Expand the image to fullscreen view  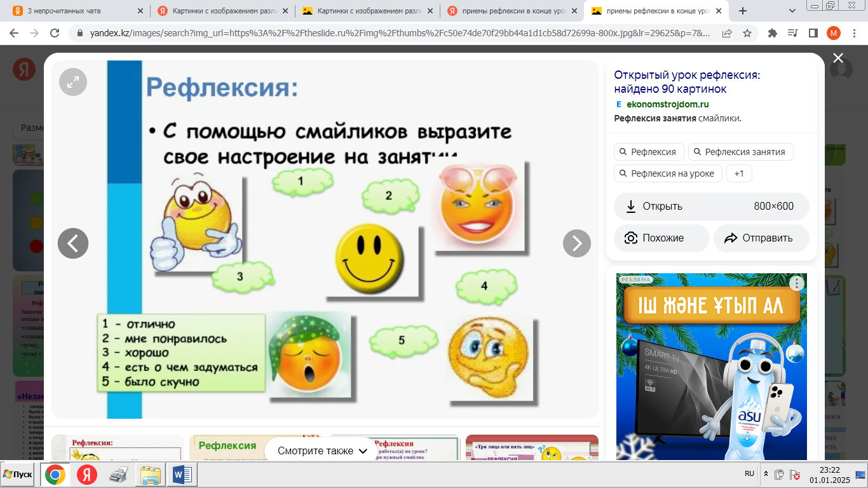tap(73, 82)
